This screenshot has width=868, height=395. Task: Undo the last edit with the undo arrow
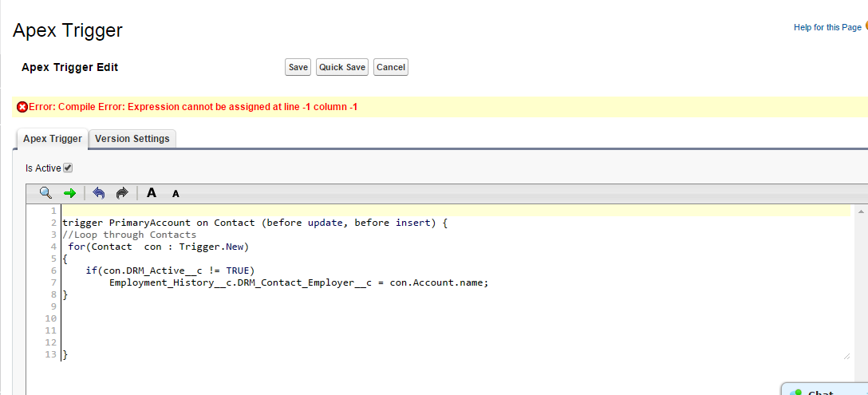click(x=99, y=193)
